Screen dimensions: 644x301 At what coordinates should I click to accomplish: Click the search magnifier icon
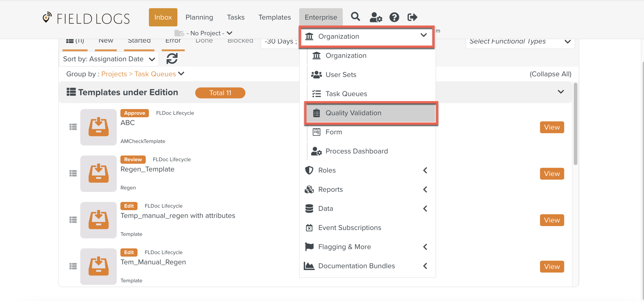pyautogui.click(x=355, y=17)
